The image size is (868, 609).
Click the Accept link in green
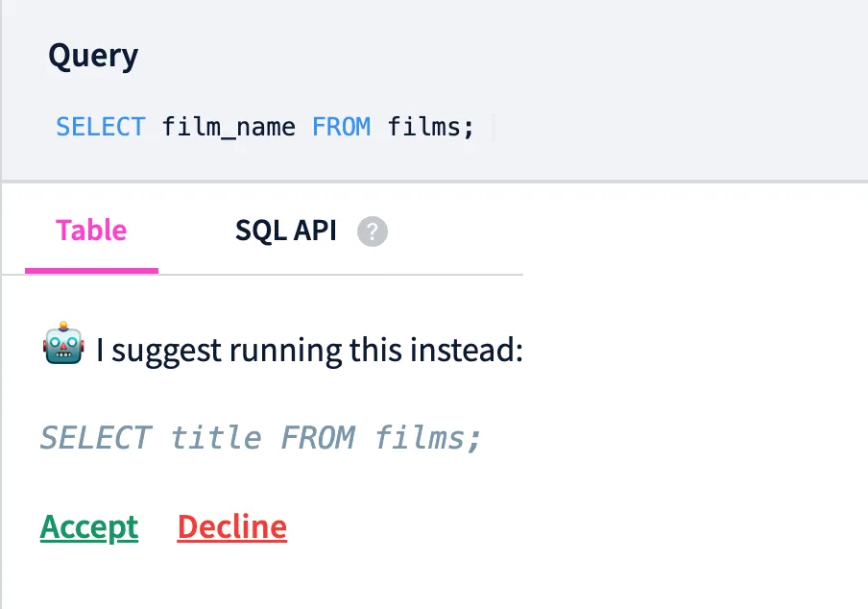pos(88,526)
